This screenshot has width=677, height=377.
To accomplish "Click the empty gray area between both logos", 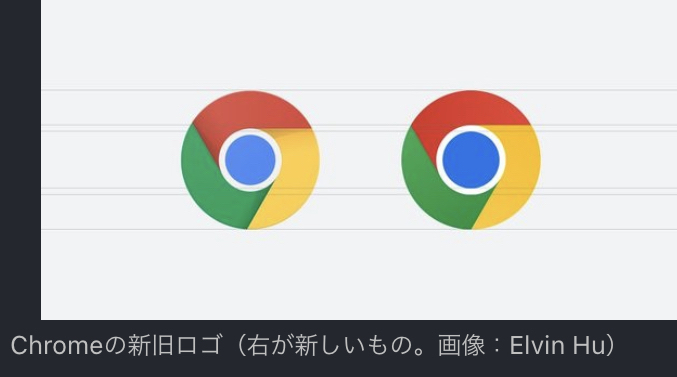I will point(361,160).
